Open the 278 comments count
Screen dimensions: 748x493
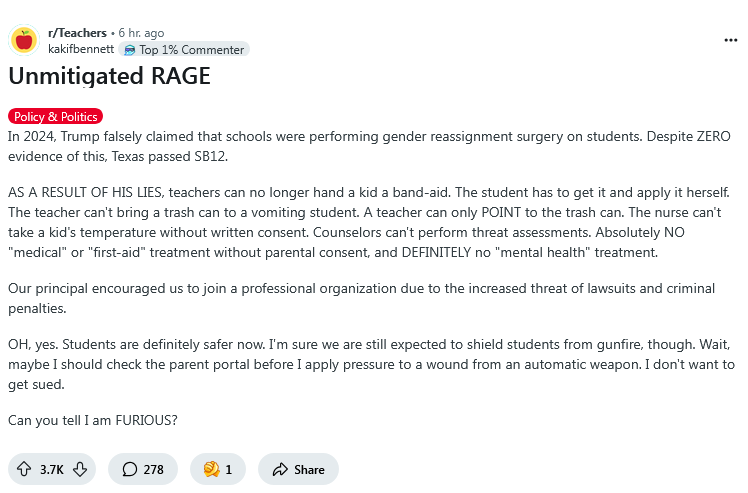[153, 469]
